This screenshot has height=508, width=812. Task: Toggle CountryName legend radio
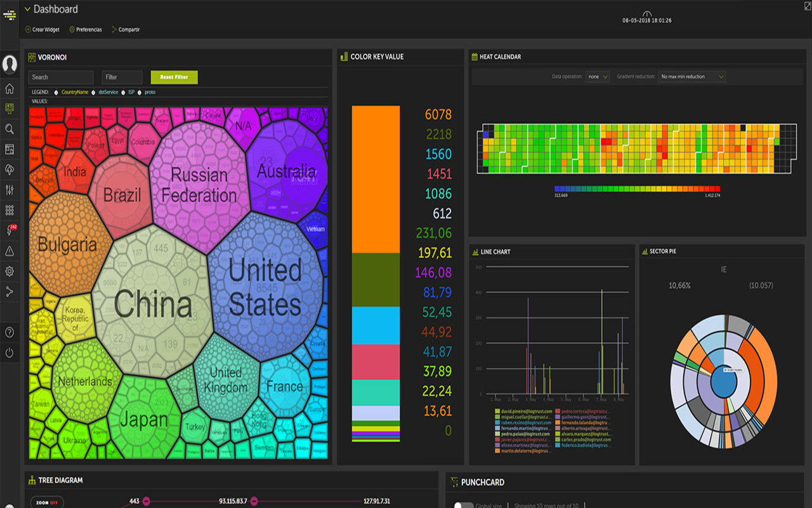click(56, 93)
